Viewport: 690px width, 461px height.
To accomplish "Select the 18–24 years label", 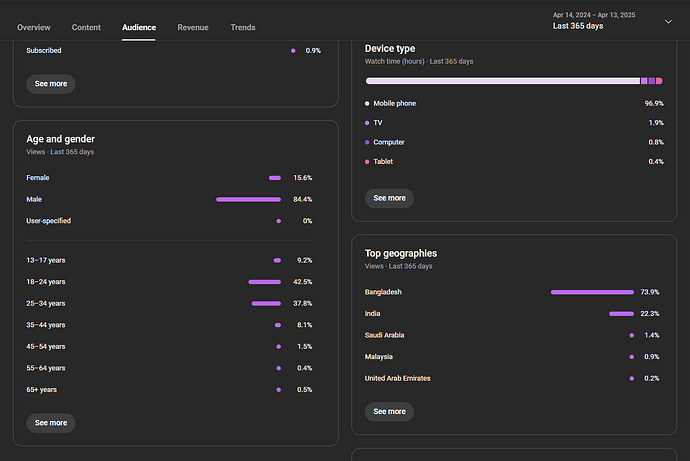I will coord(46,282).
